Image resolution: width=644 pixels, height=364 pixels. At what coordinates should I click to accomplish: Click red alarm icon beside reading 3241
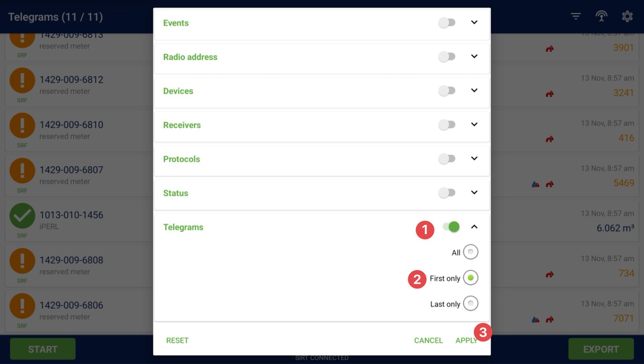(x=550, y=94)
